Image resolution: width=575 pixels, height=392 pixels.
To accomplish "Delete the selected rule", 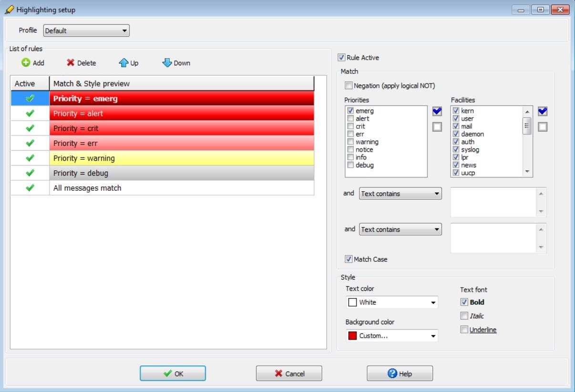I will (x=82, y=63).
